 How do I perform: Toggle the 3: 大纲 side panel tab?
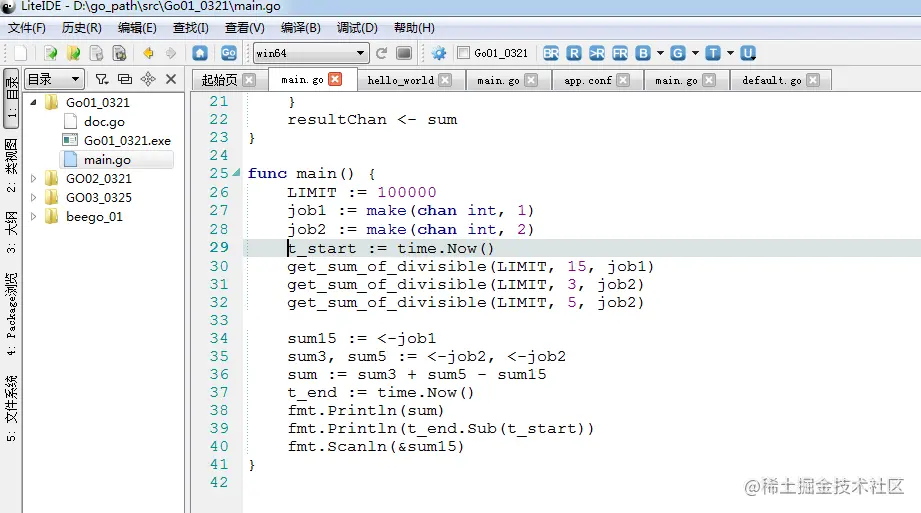click(11, 232)
